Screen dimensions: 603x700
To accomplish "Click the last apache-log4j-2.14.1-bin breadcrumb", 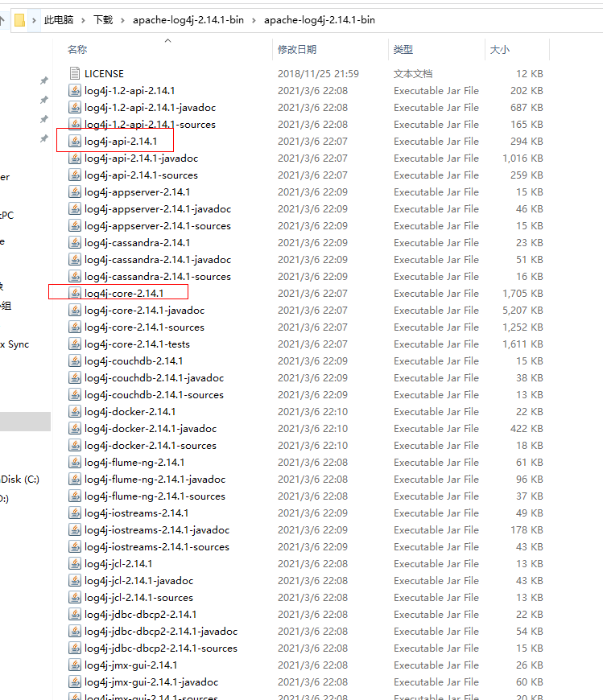I will 320,20.
